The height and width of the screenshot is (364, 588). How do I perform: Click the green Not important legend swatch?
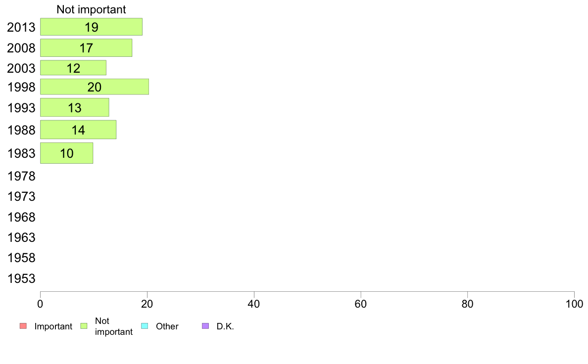click(84, 326)
